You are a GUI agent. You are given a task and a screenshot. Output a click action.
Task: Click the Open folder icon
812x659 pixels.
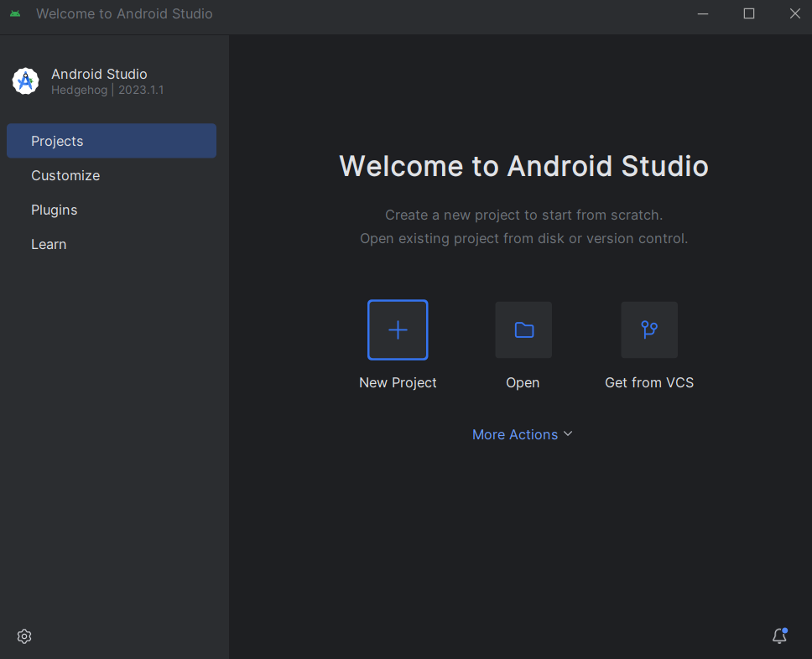523,329
